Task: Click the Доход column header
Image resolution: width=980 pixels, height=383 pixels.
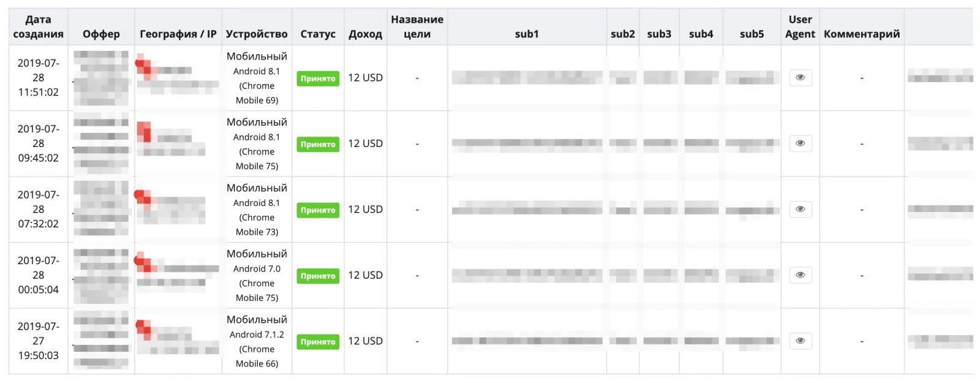Action: click(365, 34)
